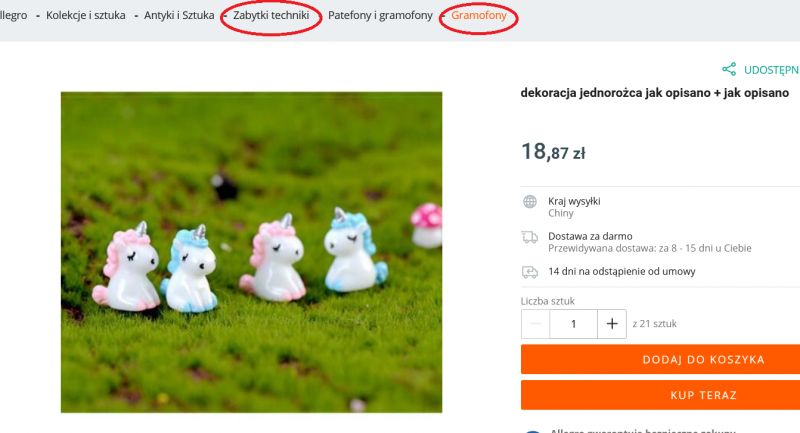Click the quantity input field showing 1

(x=573, y=323)
